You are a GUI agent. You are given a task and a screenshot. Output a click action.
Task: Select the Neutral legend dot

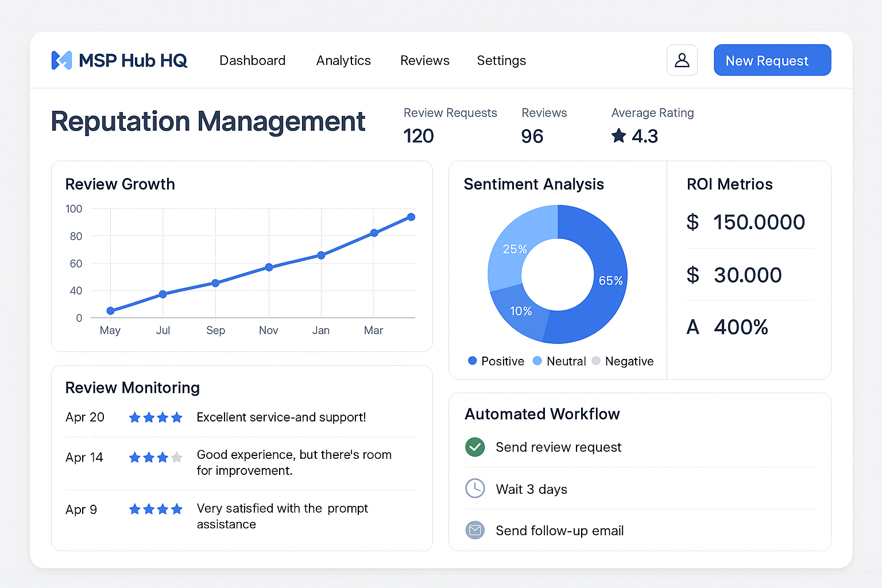537,361
